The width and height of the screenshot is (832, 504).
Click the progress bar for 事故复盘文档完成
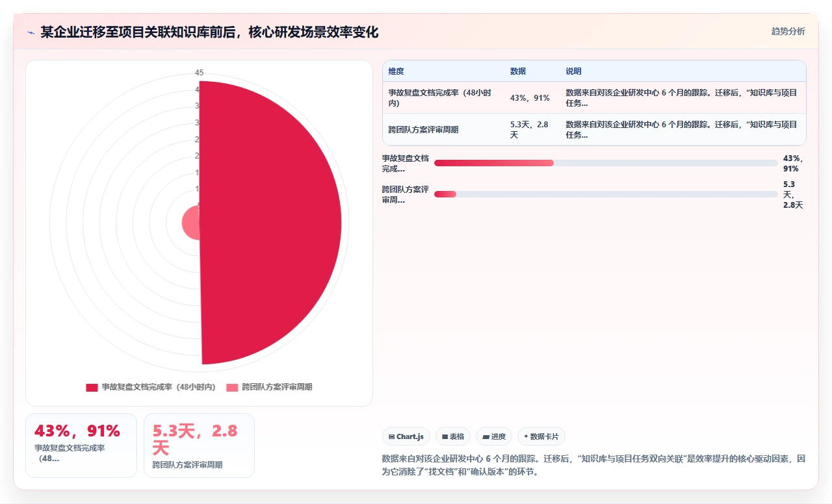(606, 163)
